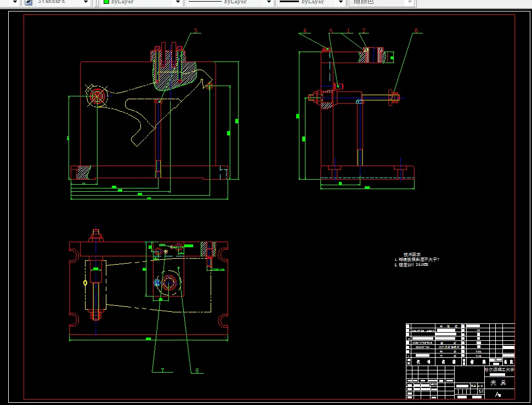Select the 哈尔滨理工大学 text in the title block
Viewport: 532px width, 405px height.
tap(500, 370)
